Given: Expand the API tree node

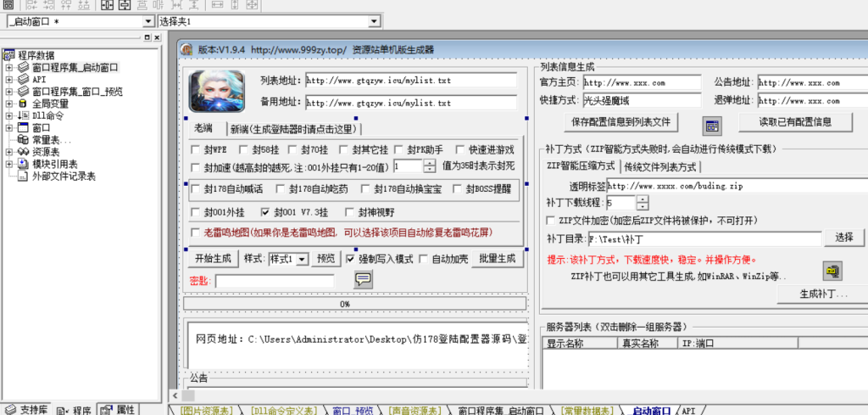Looking at the screenshot, I should [x=8, y=80].
